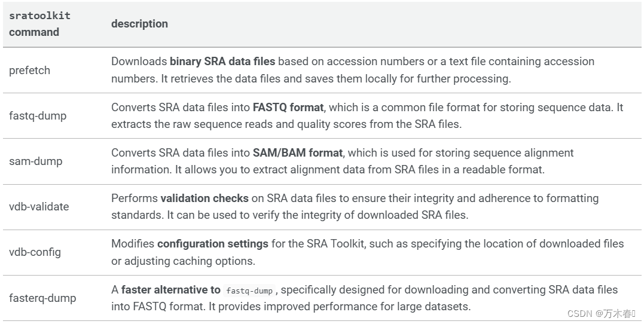Screen dimensions: 644x324
Task: Click the sratoolkit command column header
Action: click(x=40, y=24)
